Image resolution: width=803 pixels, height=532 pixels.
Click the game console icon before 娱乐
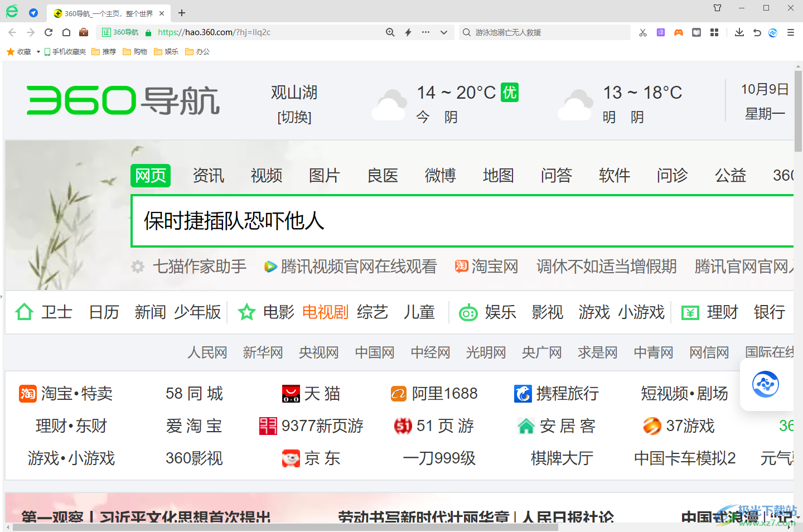point(468,313)
